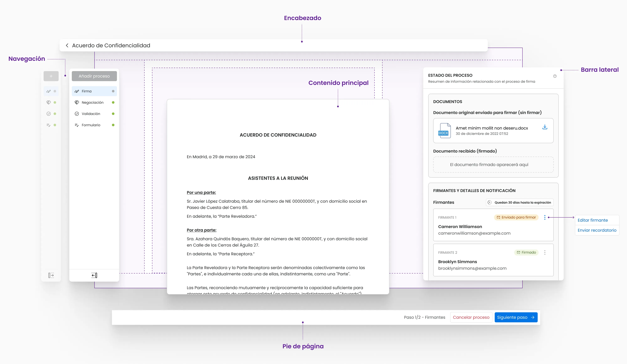The height and width of the screenshot is (364, 627).
Task: Click the Por una parte: underlined text
Action: tap(201, 192)
